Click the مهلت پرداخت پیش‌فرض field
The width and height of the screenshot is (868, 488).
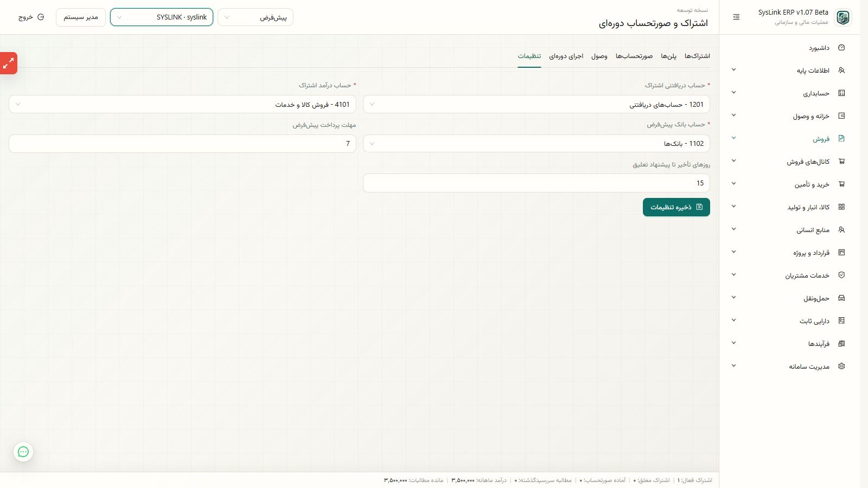coord(182,144)
